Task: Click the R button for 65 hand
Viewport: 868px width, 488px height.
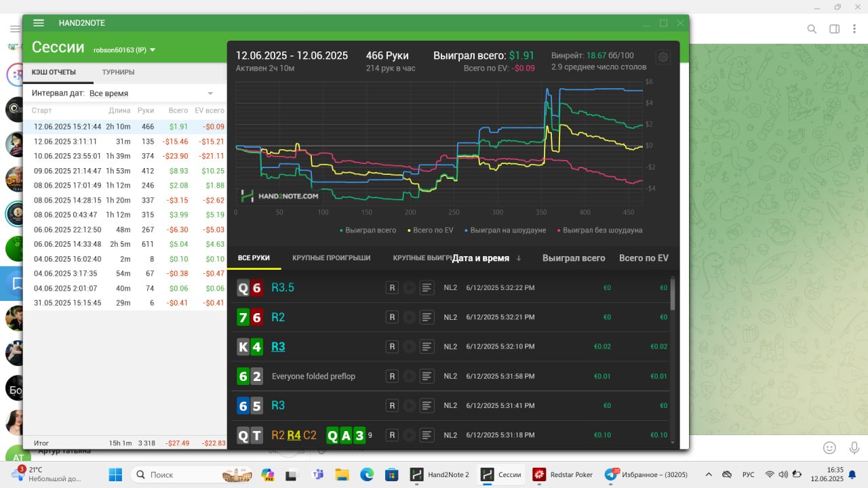Action: [x=392, y=405]
